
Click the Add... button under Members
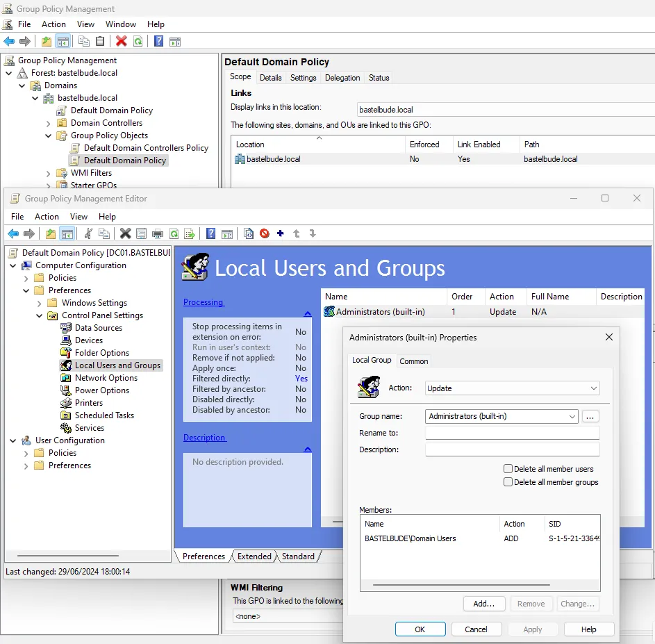coord(484,604)
